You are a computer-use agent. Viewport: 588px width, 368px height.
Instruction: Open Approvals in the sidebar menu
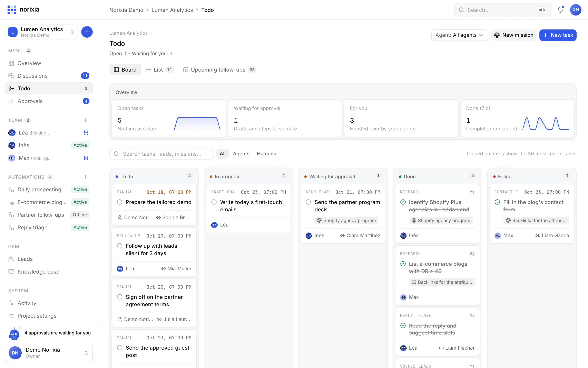(49, 101)
